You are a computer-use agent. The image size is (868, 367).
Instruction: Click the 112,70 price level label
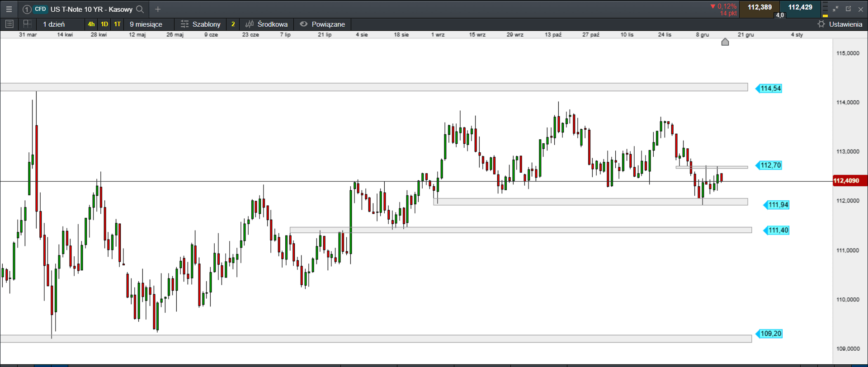tap(770, 165)
